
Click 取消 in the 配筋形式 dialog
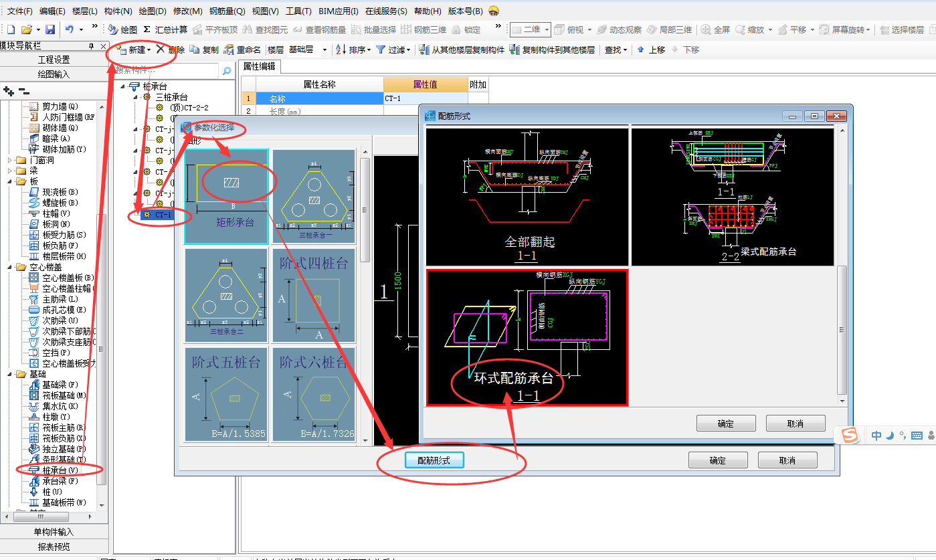pyautogui.click(x=795, y=424)
